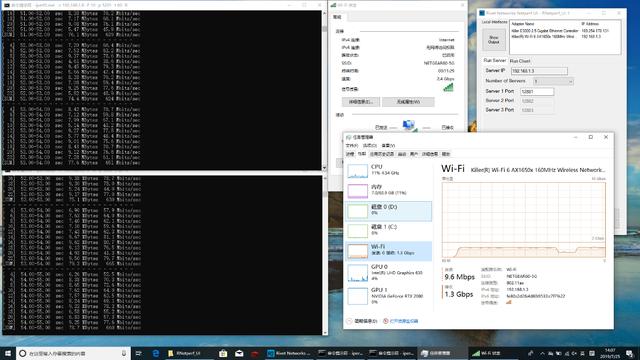Image resolution: width=640 pixels, height=360 pixels.
Task: Click the green signal strength bars in Wi-Fi status
Action: pyautogui.click(x=448, y=87)
